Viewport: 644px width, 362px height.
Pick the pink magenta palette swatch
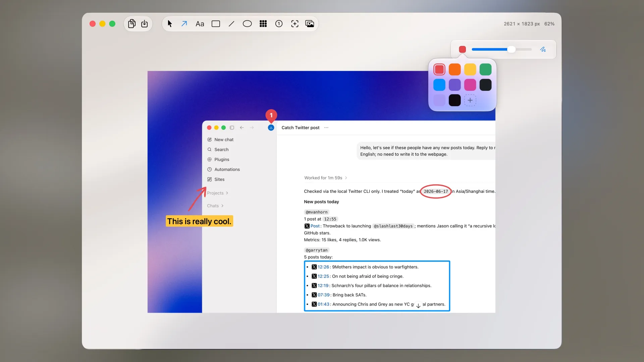click(x=470, y=85)
